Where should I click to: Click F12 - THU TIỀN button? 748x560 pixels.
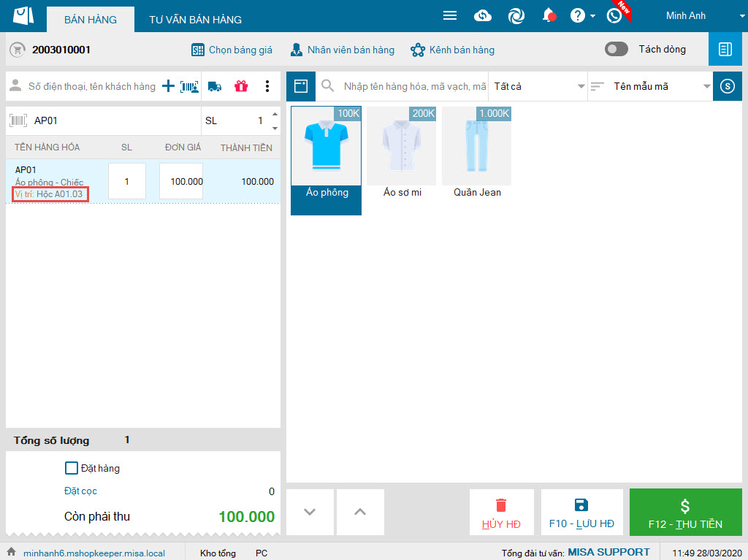[685, 512]
